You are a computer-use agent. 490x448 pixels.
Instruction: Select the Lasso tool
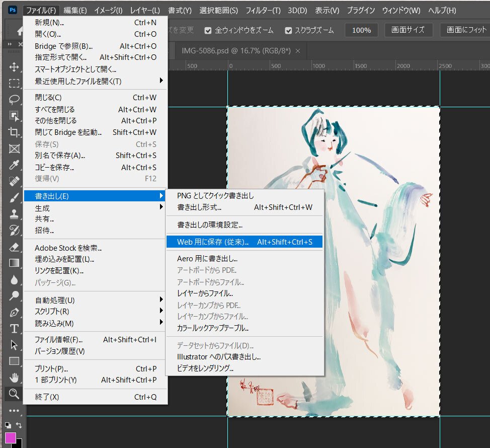14,100
